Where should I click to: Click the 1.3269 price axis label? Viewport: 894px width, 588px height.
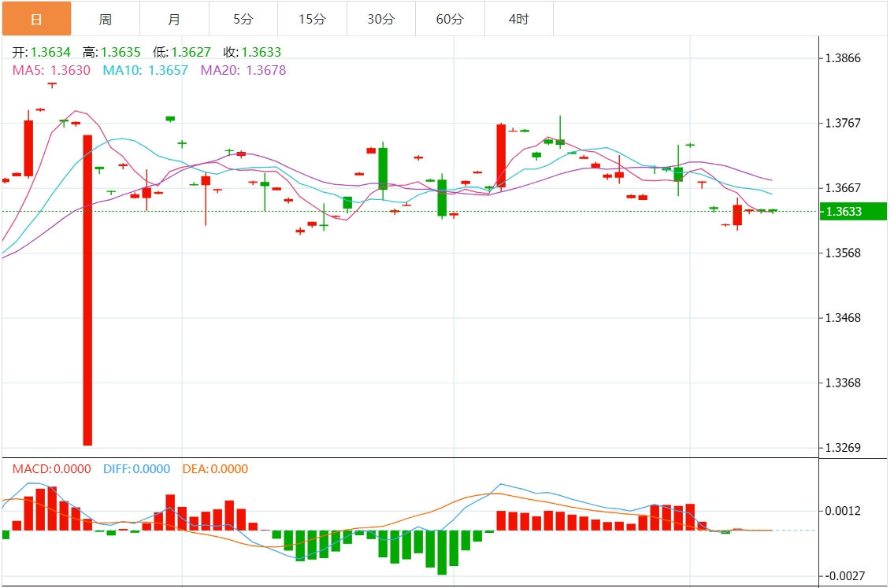pos(844,448)
